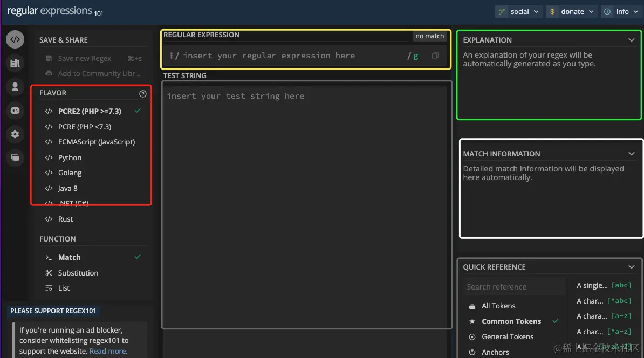This screenshot has height=358, width=644.
Task: Select PCRE (PHP <7.3) flavor
Action: [93, 127]
